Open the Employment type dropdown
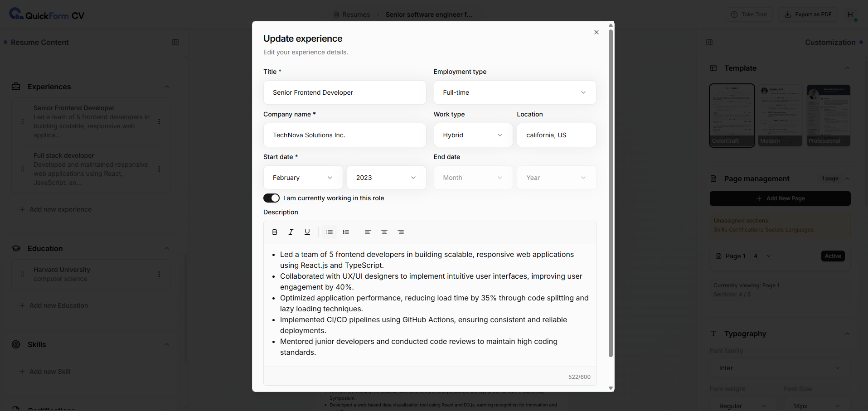The width and height of the screenshot is (868, 411). coord(515,92)
